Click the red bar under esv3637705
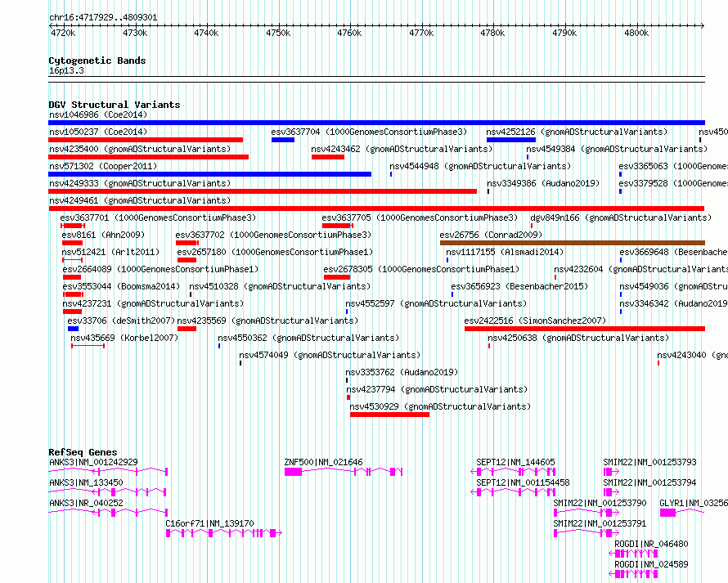Viewport: 728px width, 583px height. (338, 226)
